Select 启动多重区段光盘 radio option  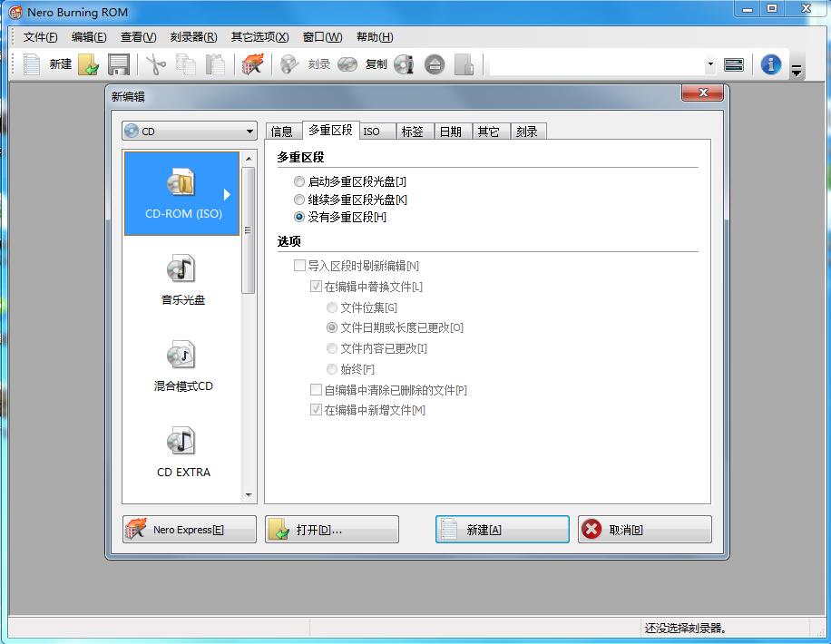[299, 181]
